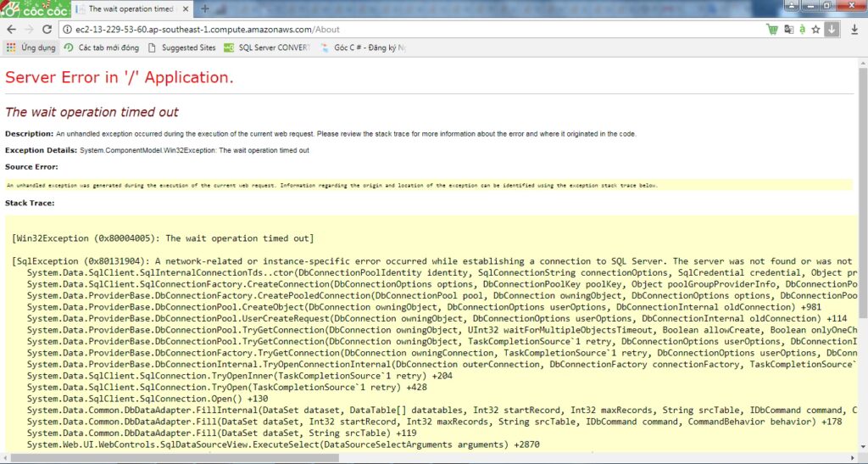
Task: Bookmark this page with the star
Action: click(x=815, y=29)
